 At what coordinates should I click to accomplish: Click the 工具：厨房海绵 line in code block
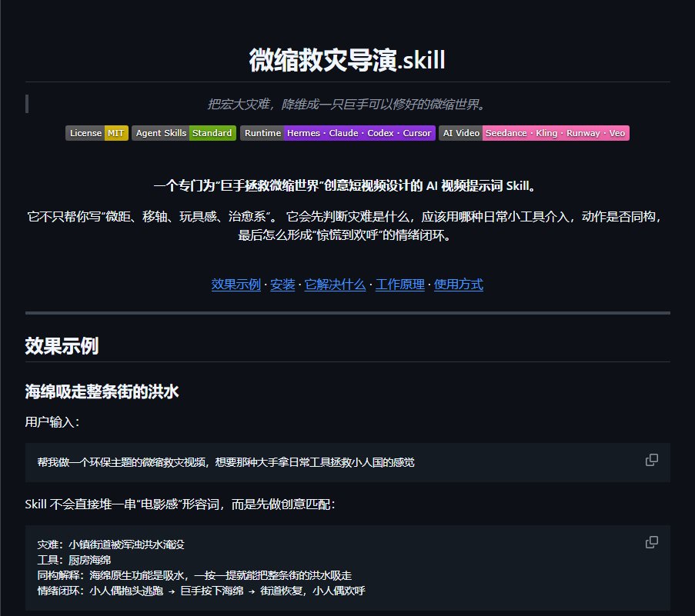point(74,560)
